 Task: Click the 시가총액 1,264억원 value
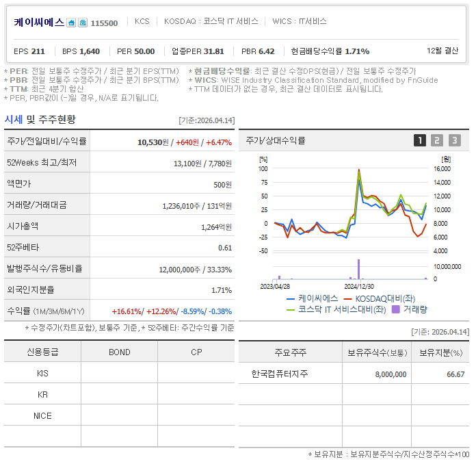216,227
